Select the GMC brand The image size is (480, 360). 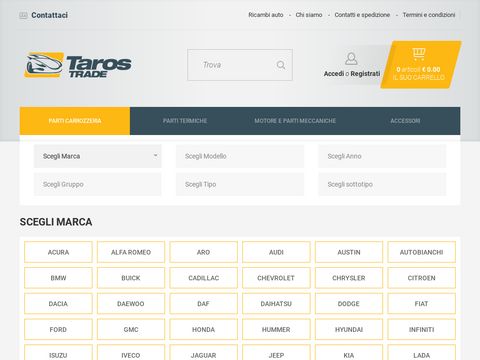tap(131, 329)
